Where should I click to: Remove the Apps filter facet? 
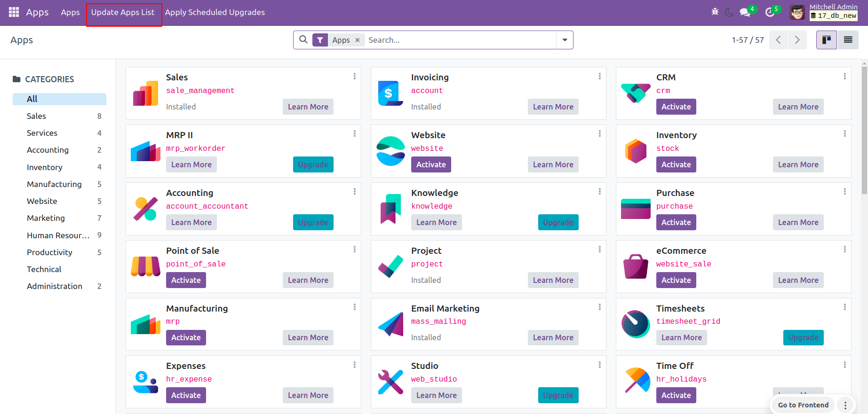(x=358, y=40)
